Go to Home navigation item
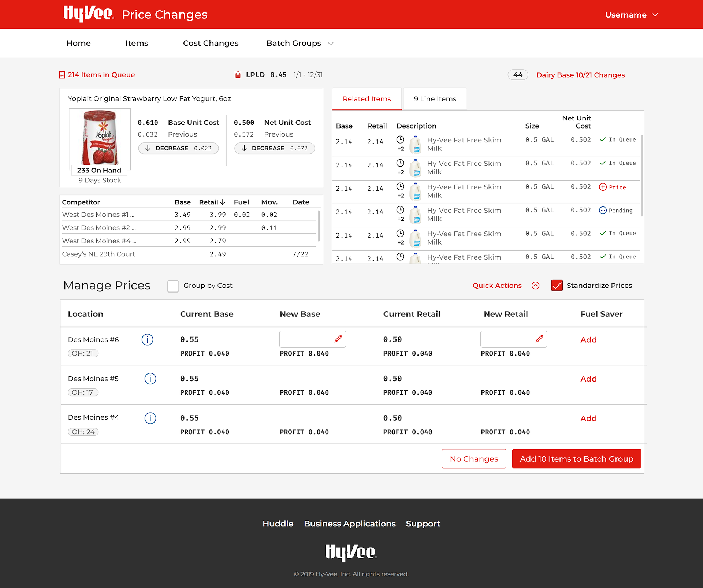Viewport: 703px width, 588px height. click(x=78, y=43)
